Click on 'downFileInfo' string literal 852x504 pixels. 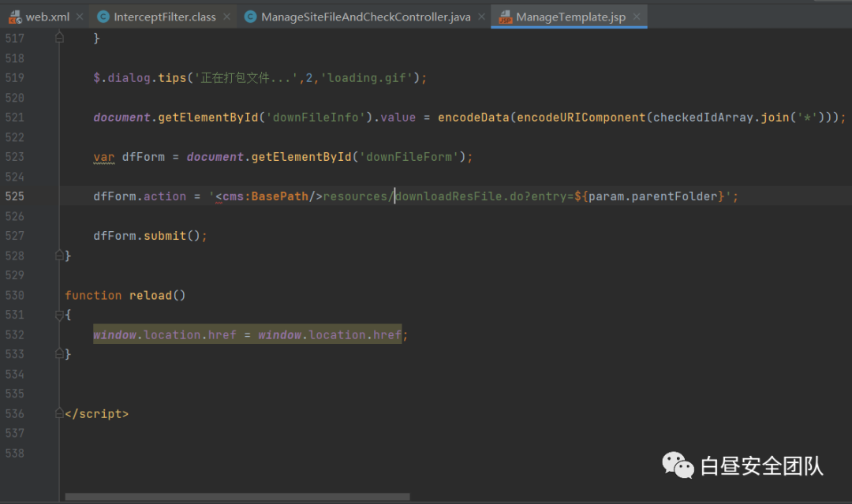click(316, 118)
